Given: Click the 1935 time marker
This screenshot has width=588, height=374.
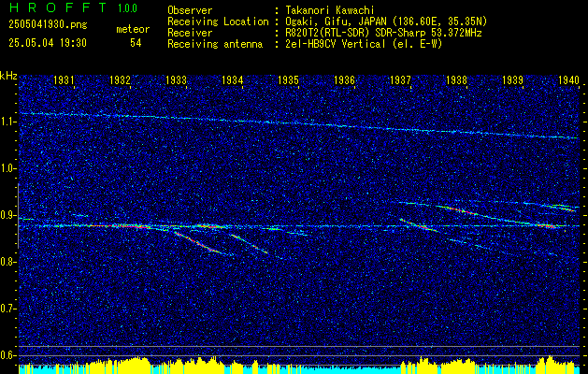Looking at the screenshot, I should point(288,79).
